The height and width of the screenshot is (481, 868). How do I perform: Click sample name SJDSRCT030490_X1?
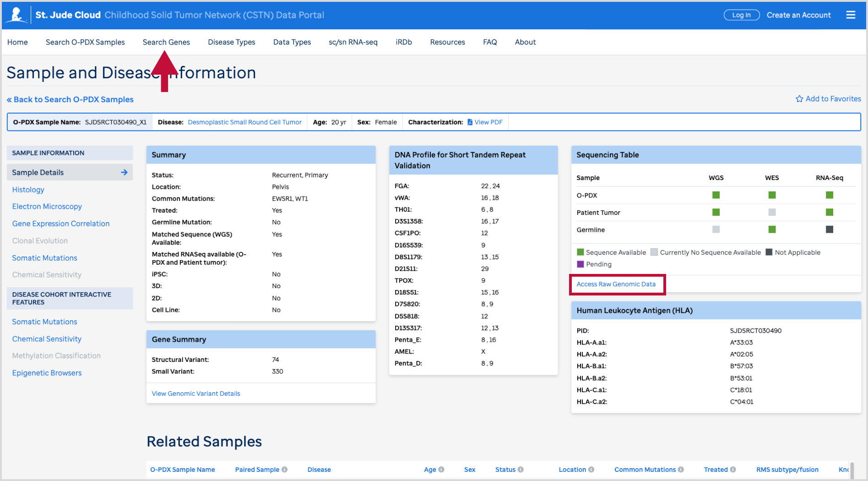coord(116,122)
